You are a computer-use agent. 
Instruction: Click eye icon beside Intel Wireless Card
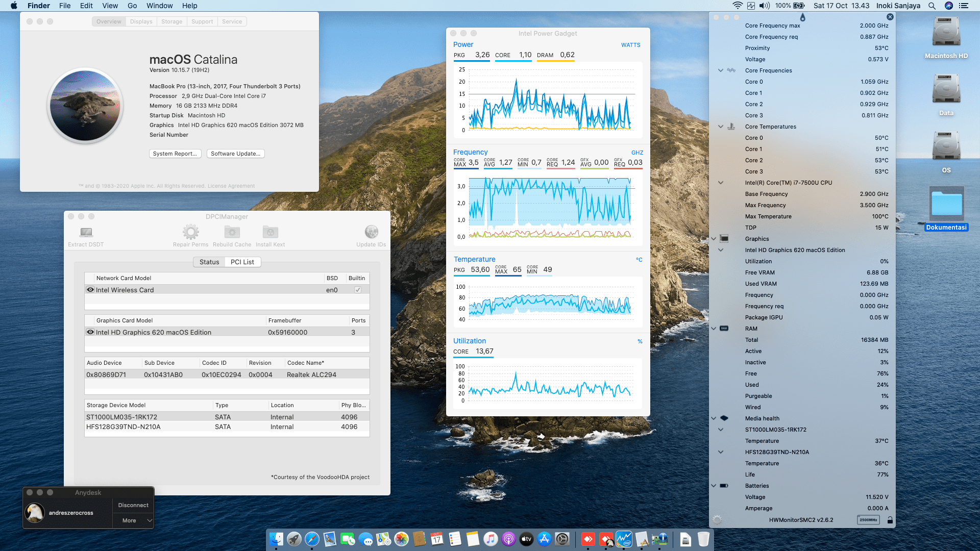(90, 290)
